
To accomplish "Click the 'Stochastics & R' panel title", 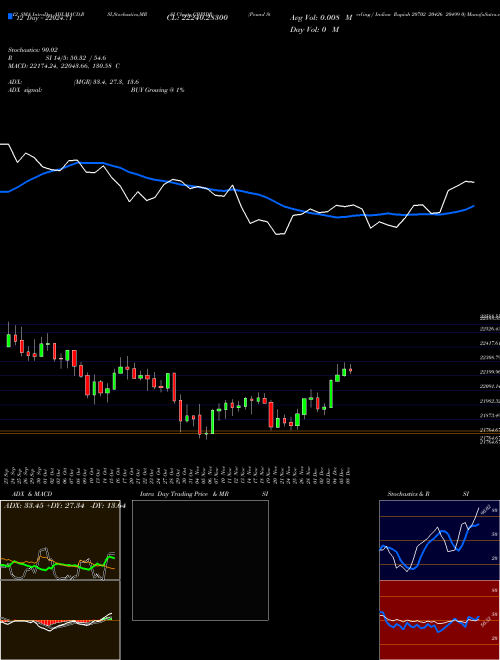I will pyautogui.click(x=408, y=494).
